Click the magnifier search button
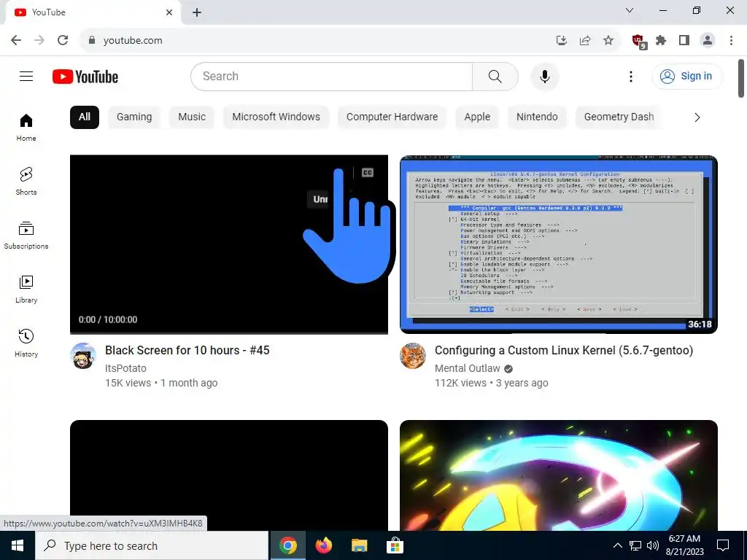747x560 pixels. point(495,76)
